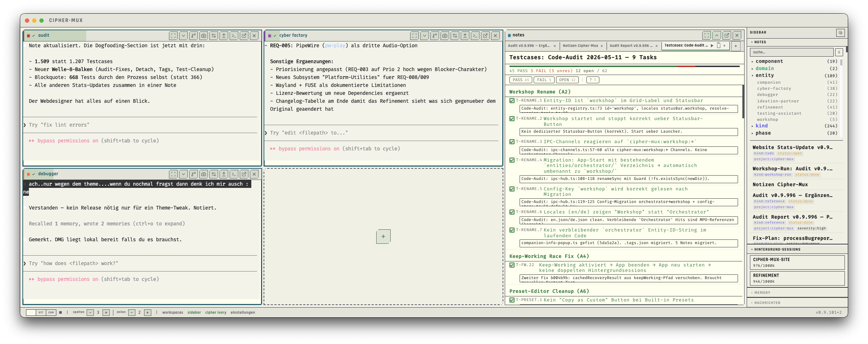The height and width of the screenshot is (344, 868).
Task: Expand the MEMORY sidebar section
Action: tap(797, 293)
